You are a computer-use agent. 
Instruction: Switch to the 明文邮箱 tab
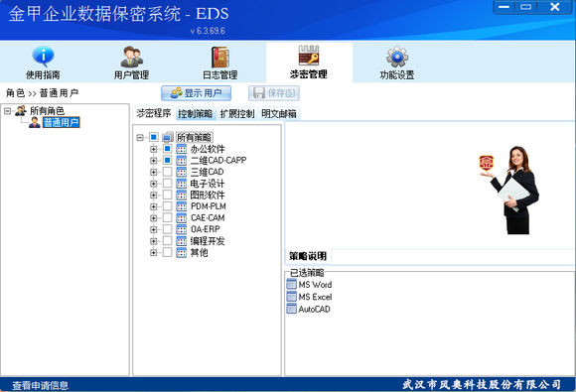tap(279, 114)
